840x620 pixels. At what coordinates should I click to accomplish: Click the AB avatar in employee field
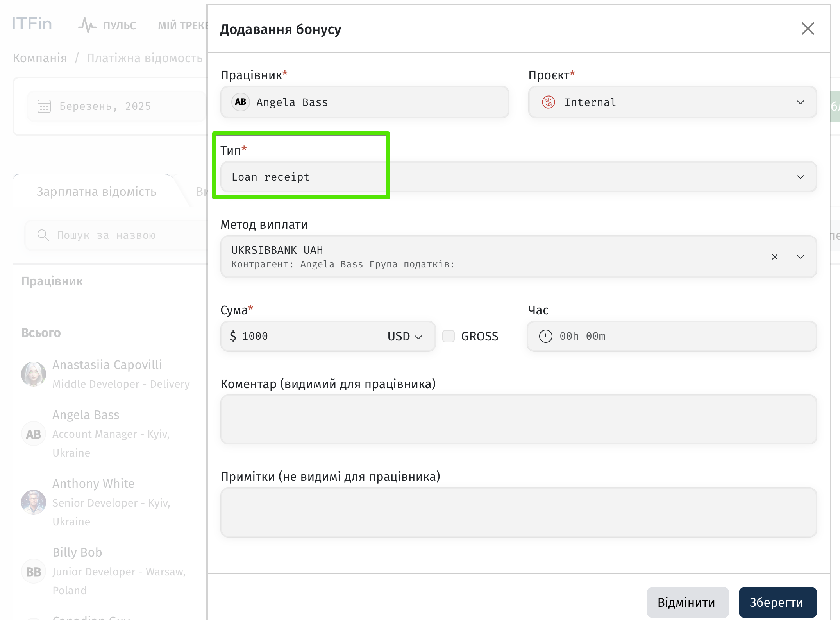tap(241, 102)
